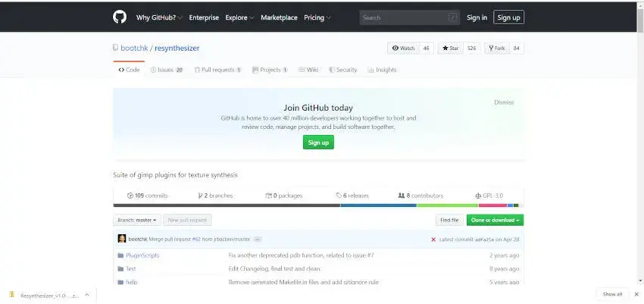Click Show all downloads
The width and height of the screenshot is (644, 304).
tap(612, 294)
